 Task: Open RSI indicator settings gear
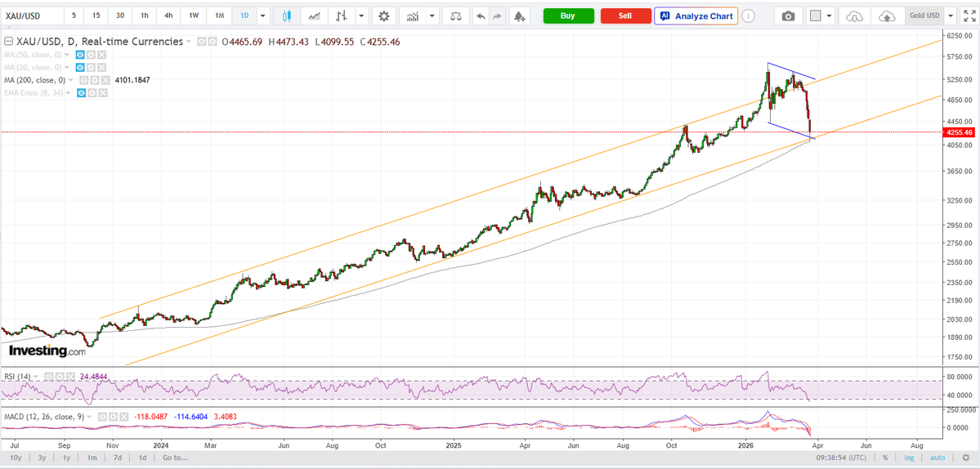(x=60, y=377)
